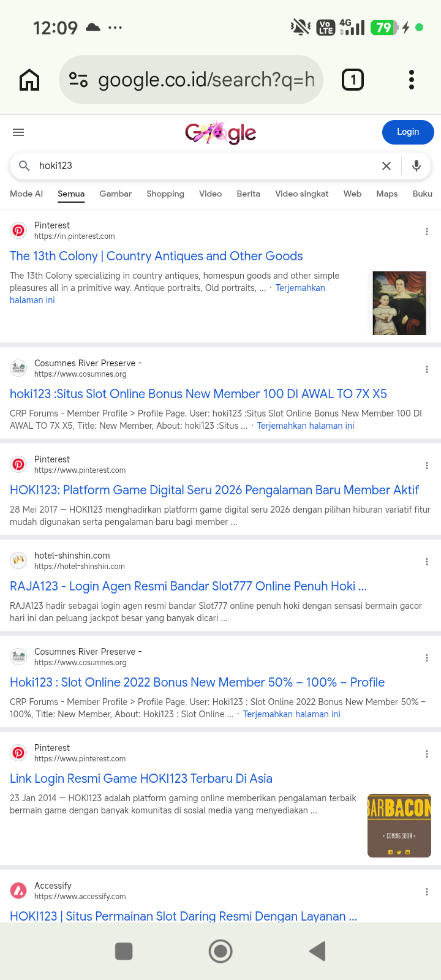Click Terjemahkan halaman ini under hoki123 Situs Slot
This screenshot has height=980, width=441.
pos(306,426)
